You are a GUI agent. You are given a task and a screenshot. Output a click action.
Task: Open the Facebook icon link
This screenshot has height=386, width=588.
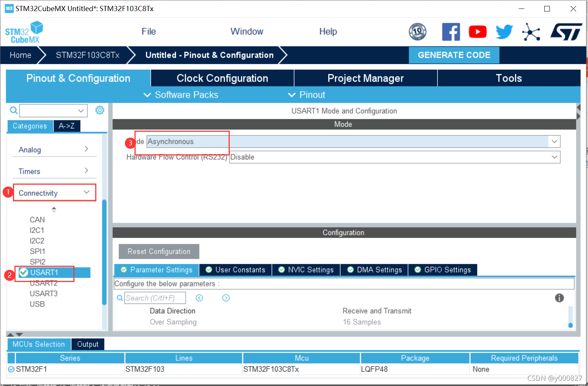pyautogui.click(x=451, y=32)
